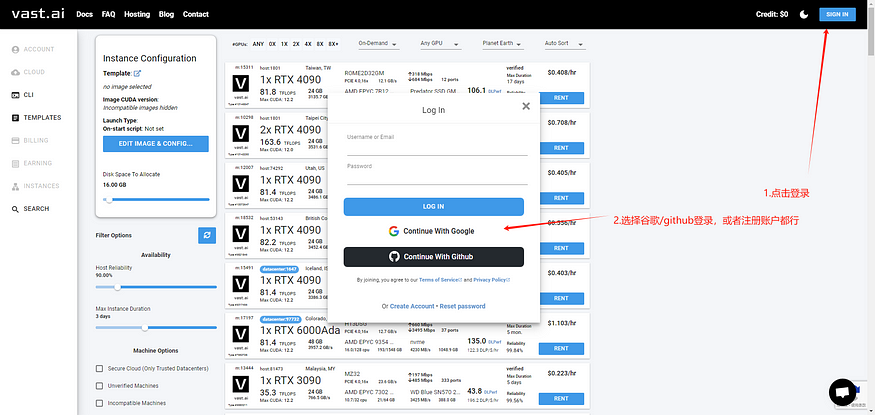875x415 pixels.
Task: Open the Contact page
Action: [x=195, y=15]
